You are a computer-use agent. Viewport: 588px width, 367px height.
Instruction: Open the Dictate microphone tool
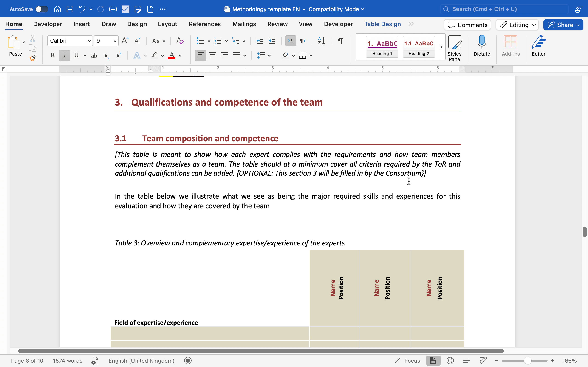pyautogui.click(x=481, y=46)
